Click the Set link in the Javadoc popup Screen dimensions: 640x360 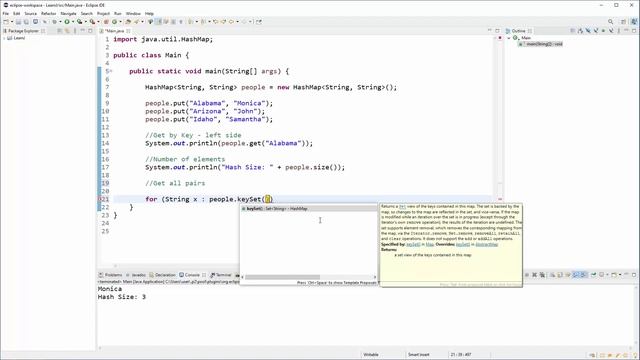pos(402,207)
